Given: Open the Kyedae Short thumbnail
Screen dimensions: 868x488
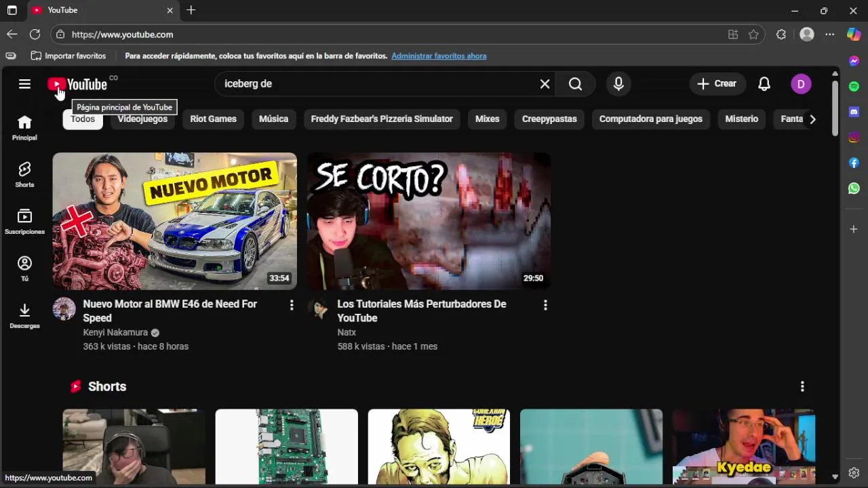Looking at the screenshot, I should (x=744, y=447).
